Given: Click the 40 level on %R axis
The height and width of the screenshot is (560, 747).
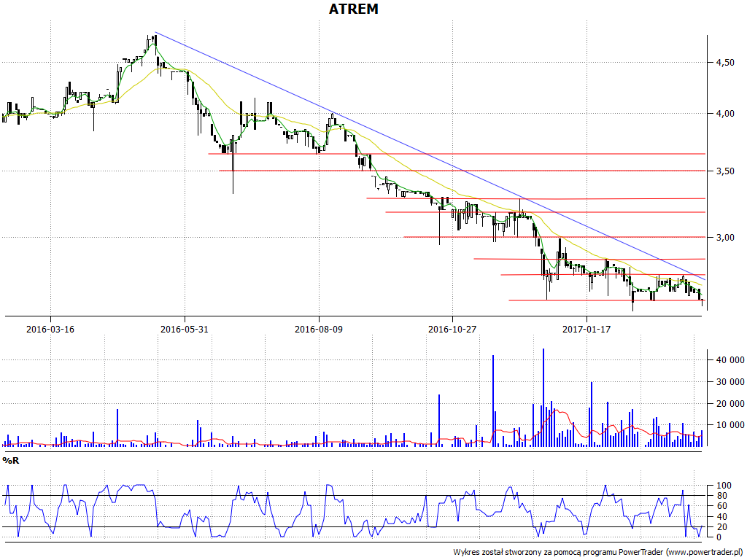Looking at the screenshot, I should pyautogui.click(x=720, y=517).
